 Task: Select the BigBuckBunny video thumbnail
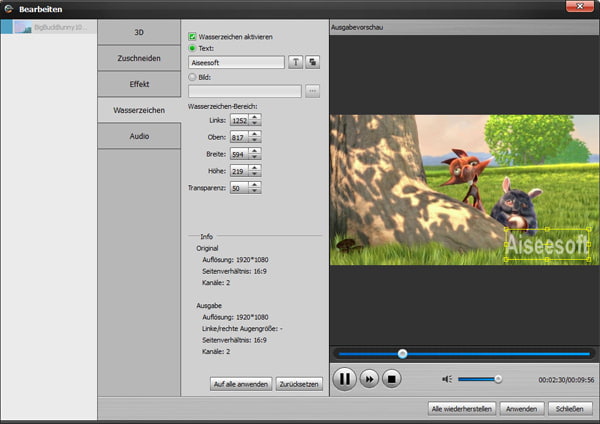click(23, 27)
